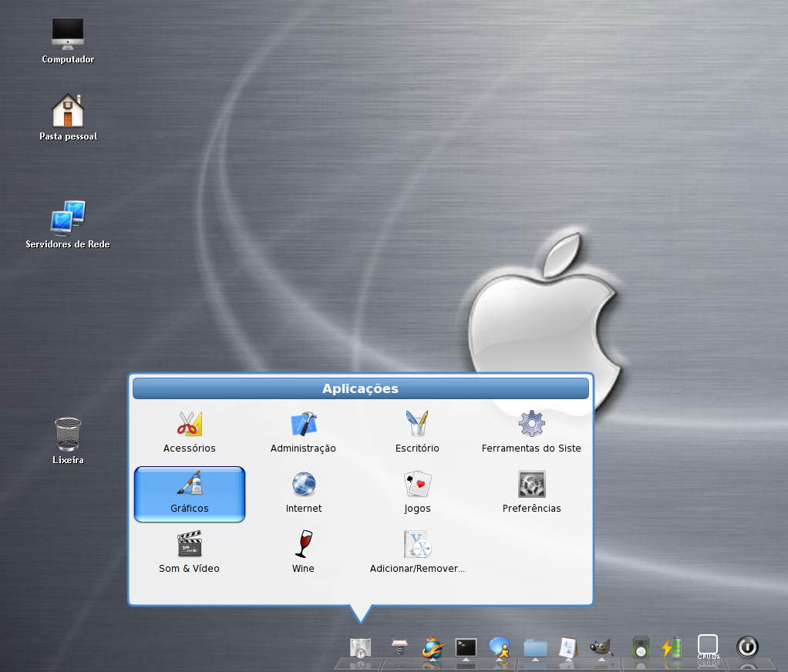This screenshot has width=788, height=672.
Task: Click the Aplicações title bar
Action: (x=360, y=388)
